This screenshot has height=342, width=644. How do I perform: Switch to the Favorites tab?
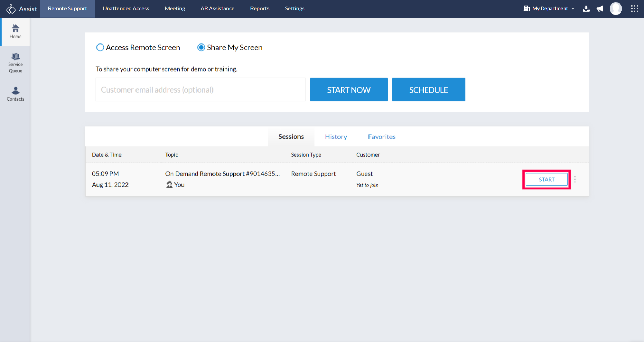pos(382,137)
